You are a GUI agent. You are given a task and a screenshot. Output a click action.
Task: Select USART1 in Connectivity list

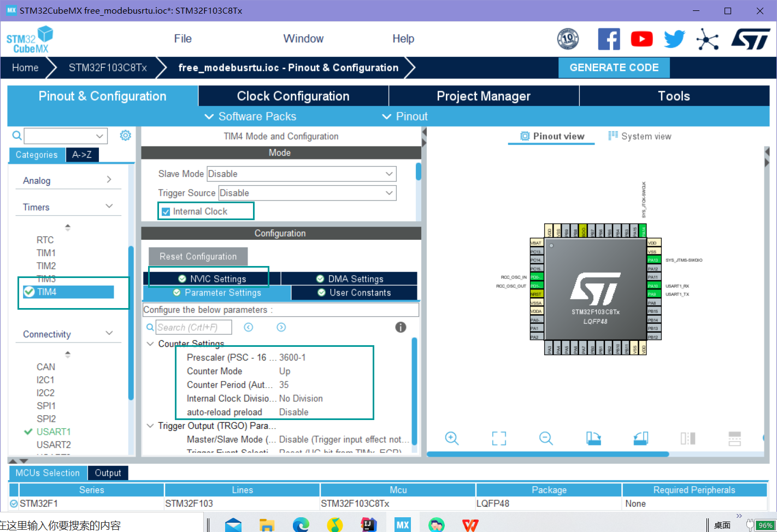coord(53,431)
